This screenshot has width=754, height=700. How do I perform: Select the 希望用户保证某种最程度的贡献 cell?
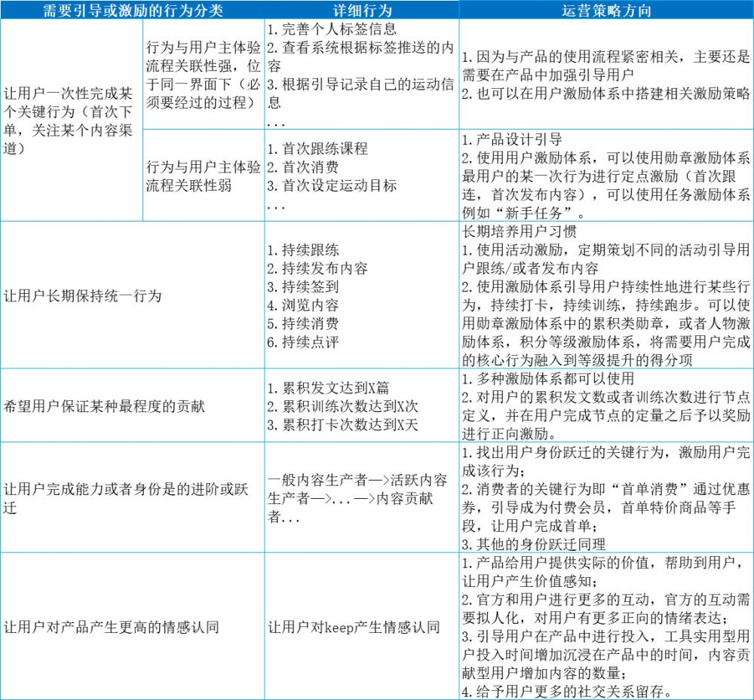(104, 406)
